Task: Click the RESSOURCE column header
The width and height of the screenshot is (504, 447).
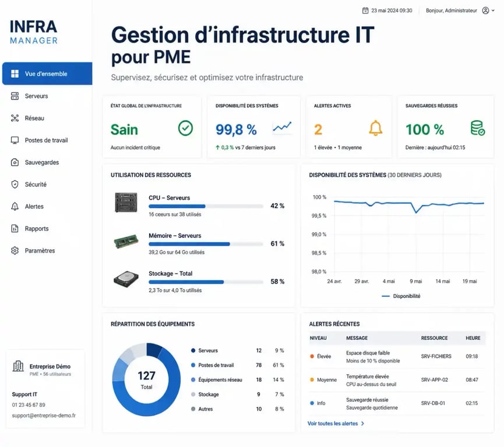Action: click(x=434, y=338)
